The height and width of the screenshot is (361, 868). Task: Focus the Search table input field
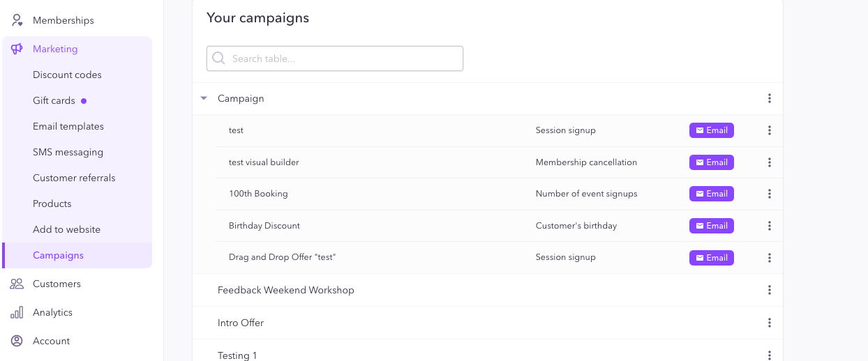click(x=335, y=59)
